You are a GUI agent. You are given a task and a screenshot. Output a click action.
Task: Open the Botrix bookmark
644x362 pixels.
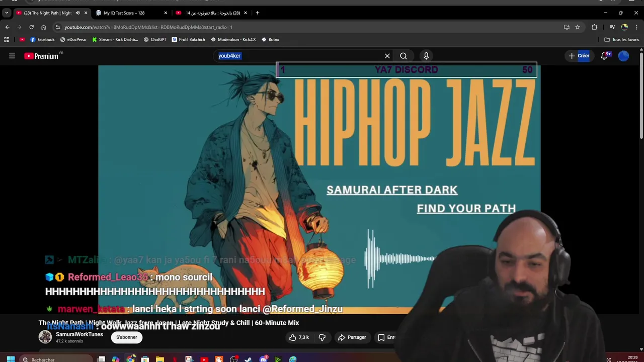coord(270,39)
